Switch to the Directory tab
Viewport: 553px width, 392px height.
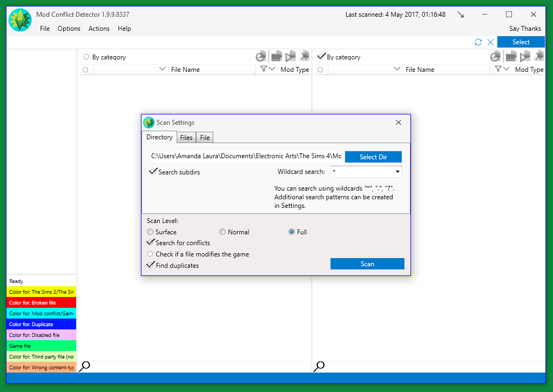coord(159,137)
